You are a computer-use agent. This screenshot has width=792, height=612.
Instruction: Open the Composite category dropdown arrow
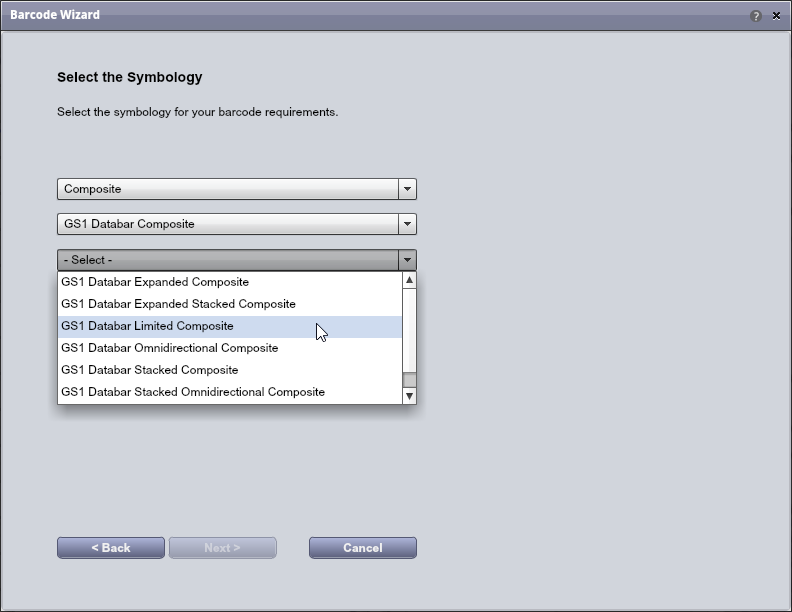pos(406,189)
